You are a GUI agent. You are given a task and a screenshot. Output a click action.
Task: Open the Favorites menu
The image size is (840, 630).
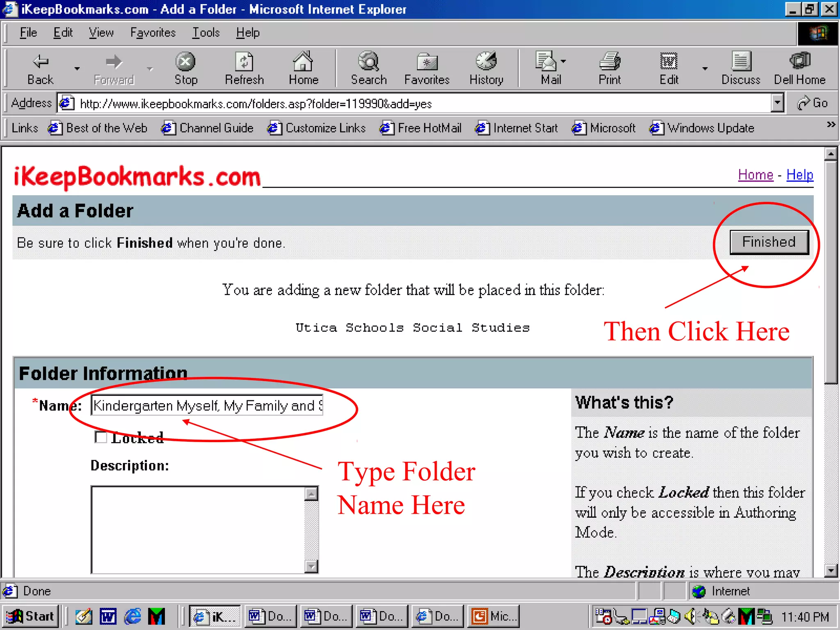pos(153,32)
